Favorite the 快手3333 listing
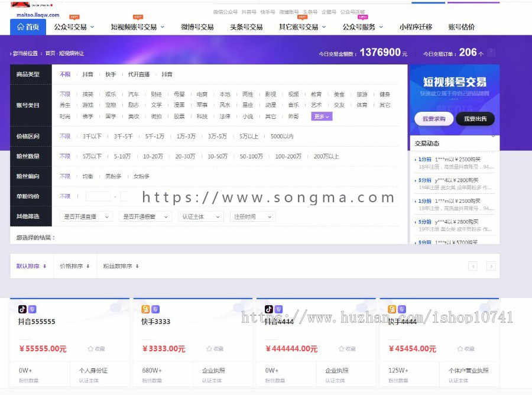Screen dimensions: 532x395 (x=215, y=348)
